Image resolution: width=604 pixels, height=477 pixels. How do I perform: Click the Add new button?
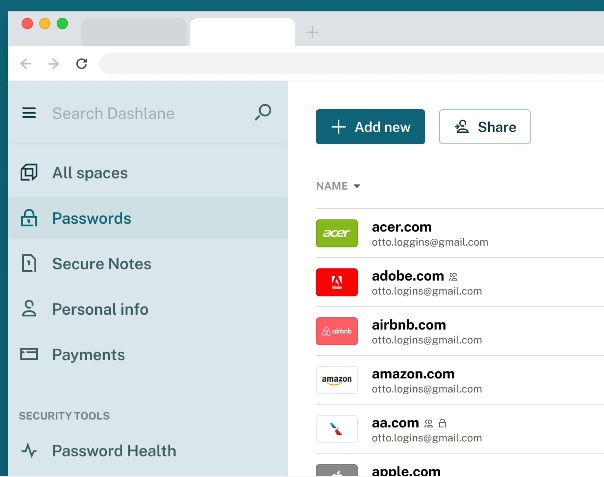coord(370,127)
